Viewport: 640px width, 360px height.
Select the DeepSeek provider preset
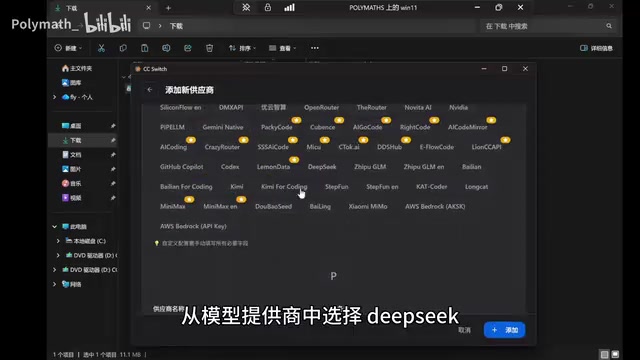[x=322, y=167]
